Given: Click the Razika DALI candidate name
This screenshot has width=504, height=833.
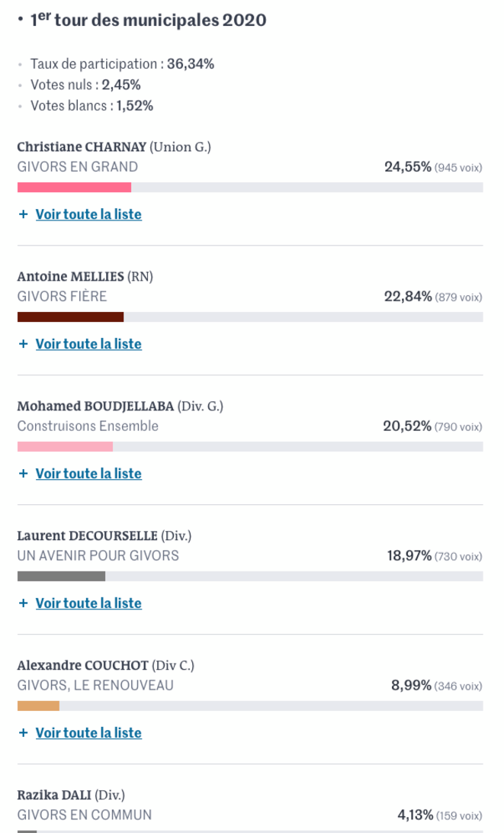Looking at the screenshot, I should pyautogui.click(x=54, y=795).
